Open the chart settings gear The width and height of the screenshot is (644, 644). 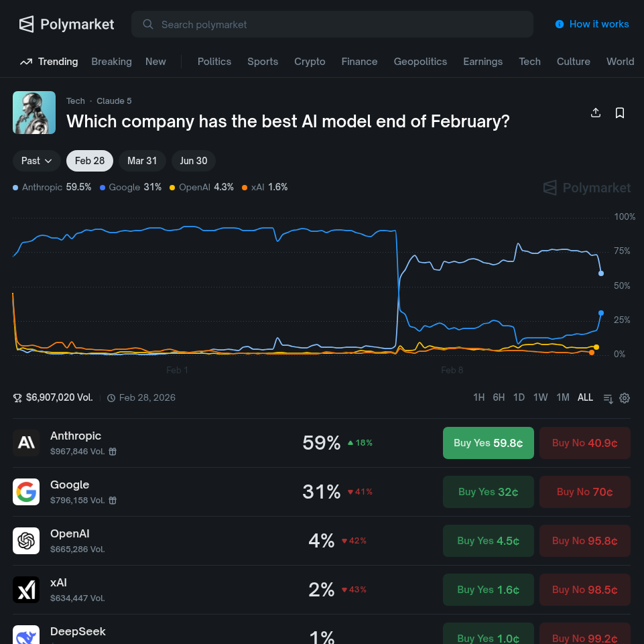tap(625, 398)
